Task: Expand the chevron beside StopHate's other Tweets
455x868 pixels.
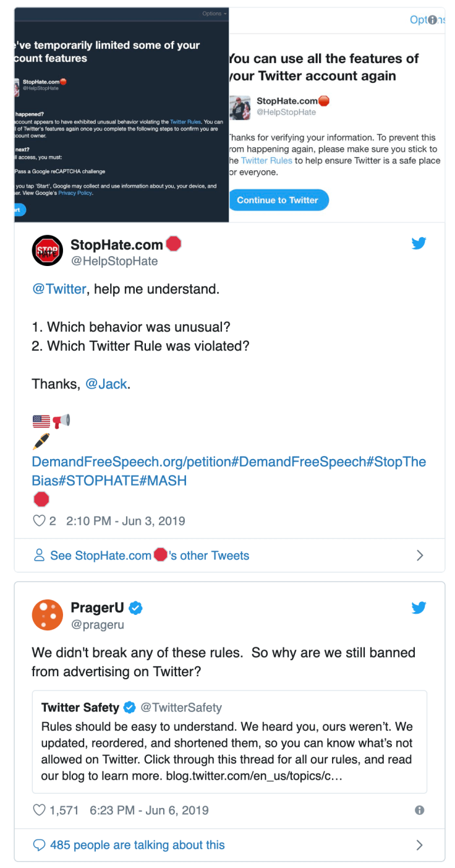Action: [x=420, y=555]
